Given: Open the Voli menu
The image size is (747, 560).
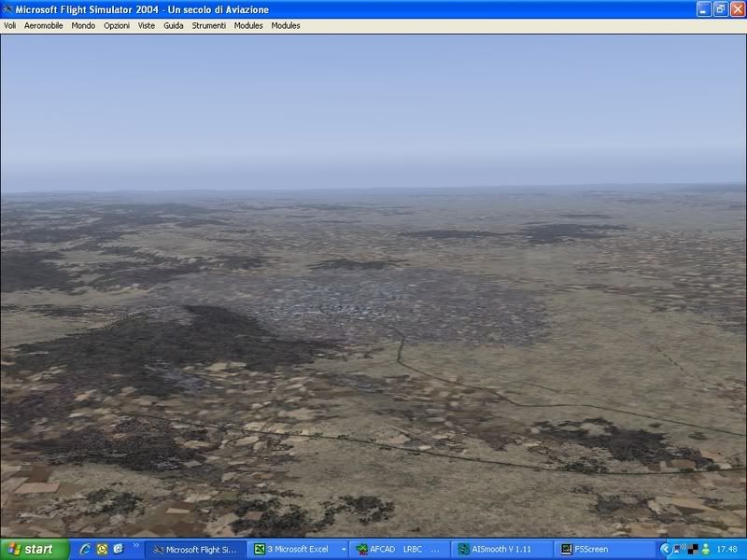Looking at the screenshot, I should [10, 26].
